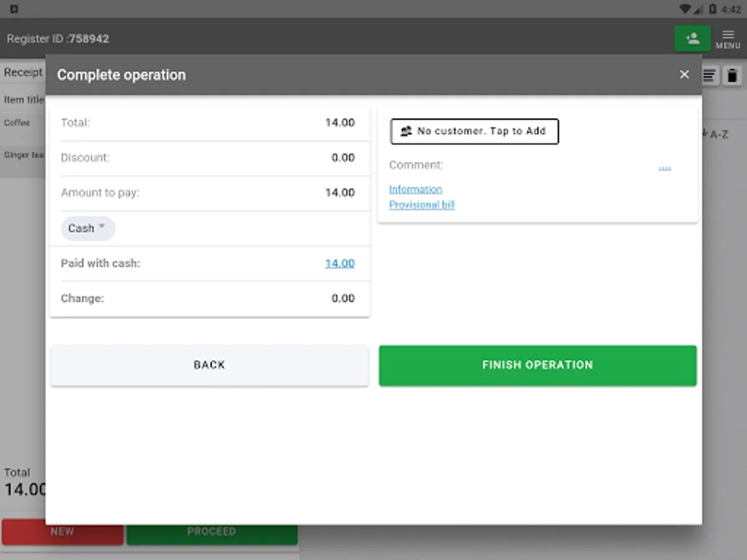Click the Wi-Fi status icon
The width and height of the screenshot is (747, 560).
pos(685,9)
